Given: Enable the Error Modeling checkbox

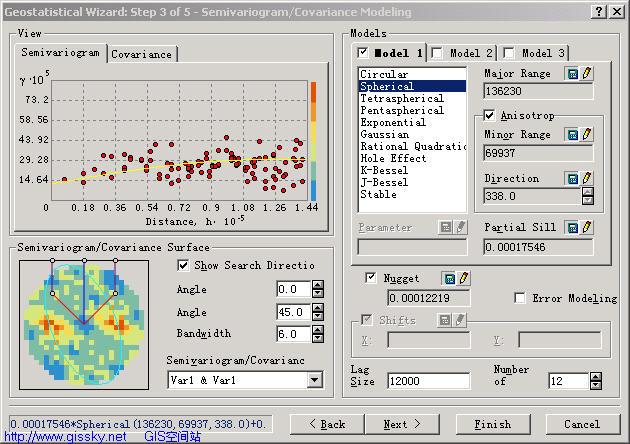Looking at the screenshot, I should 520,298.
